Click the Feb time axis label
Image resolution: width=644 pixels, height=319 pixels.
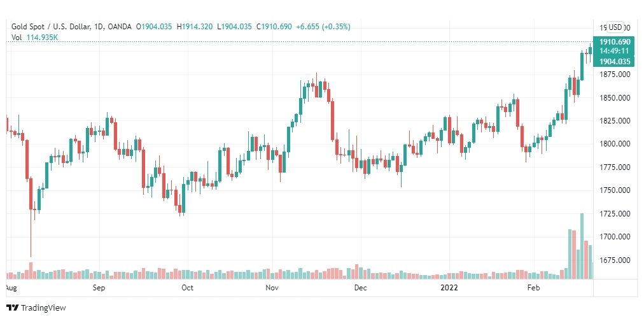pos(533,288)
